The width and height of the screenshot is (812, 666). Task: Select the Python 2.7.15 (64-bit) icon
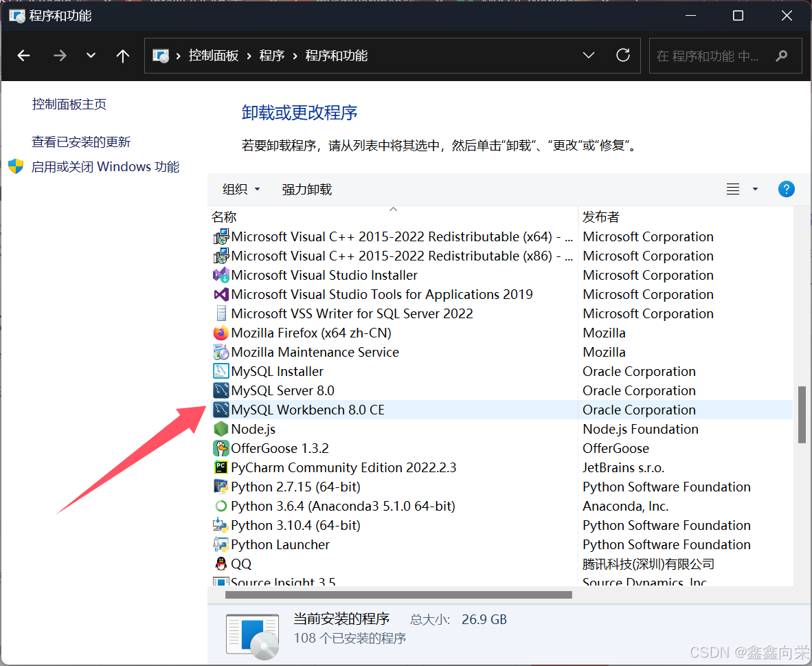click(221, 487)
